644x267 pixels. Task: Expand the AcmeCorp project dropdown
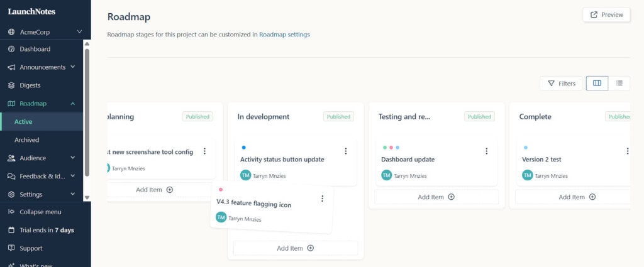pos(79,31)
